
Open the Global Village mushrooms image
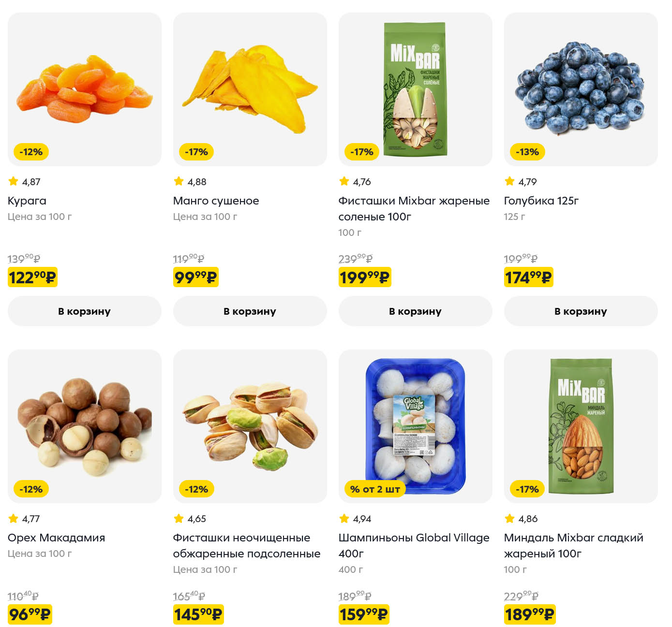(x=415, y=425)
